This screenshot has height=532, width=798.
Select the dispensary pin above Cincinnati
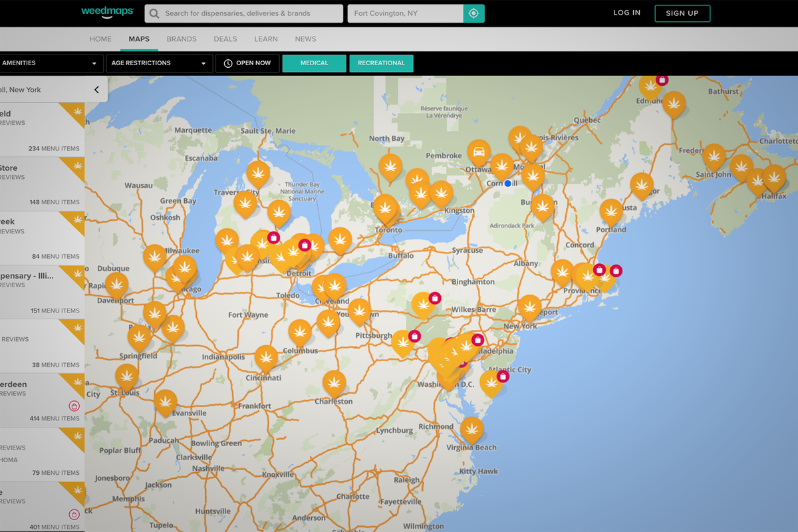pyautogui.click(x=266, y=358)
